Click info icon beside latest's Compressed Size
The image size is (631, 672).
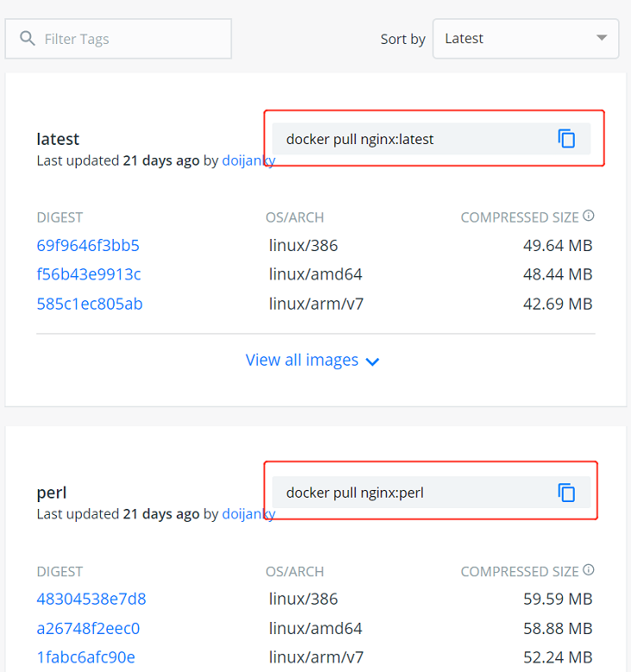[589, 216]
